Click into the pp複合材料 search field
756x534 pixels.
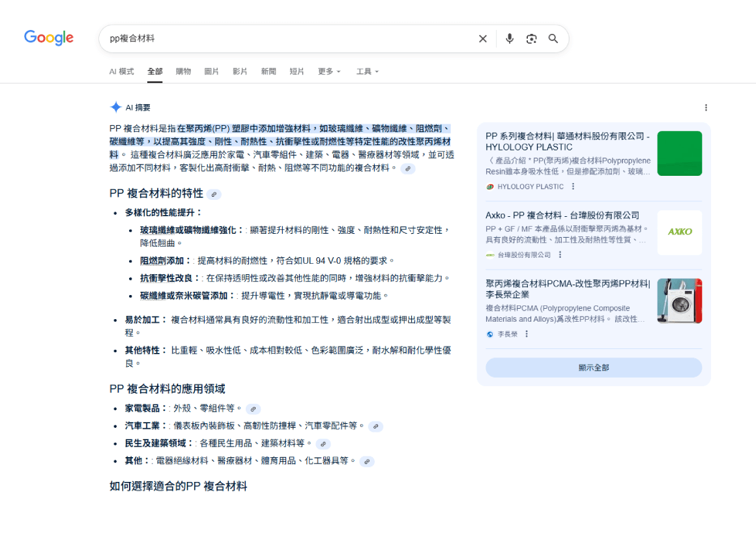click(287, 39)
